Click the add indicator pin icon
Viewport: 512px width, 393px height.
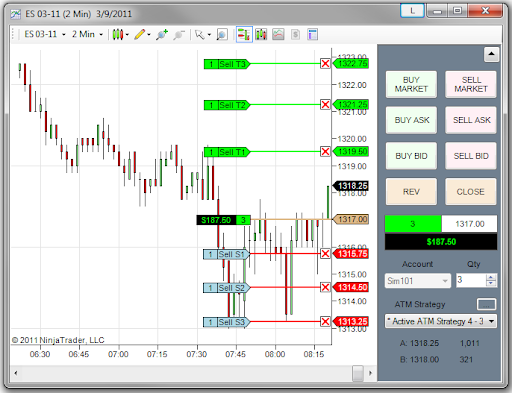[162, 34]
